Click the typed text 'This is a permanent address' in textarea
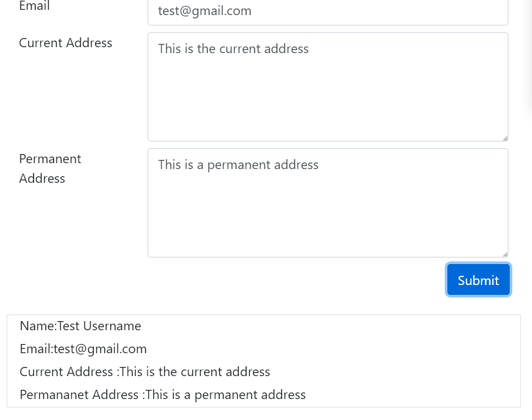Viewport: 532px width, 420px height. click(x=238, y=165)
